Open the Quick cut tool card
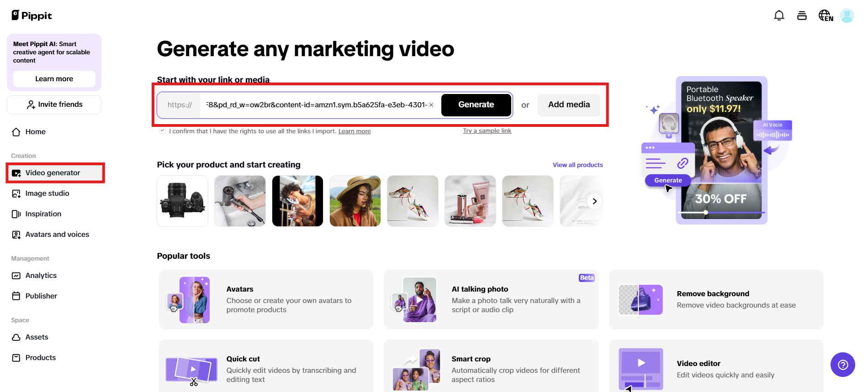Viewport: 868px width, 392px height. pyautogui.click(x=266, y=366)
